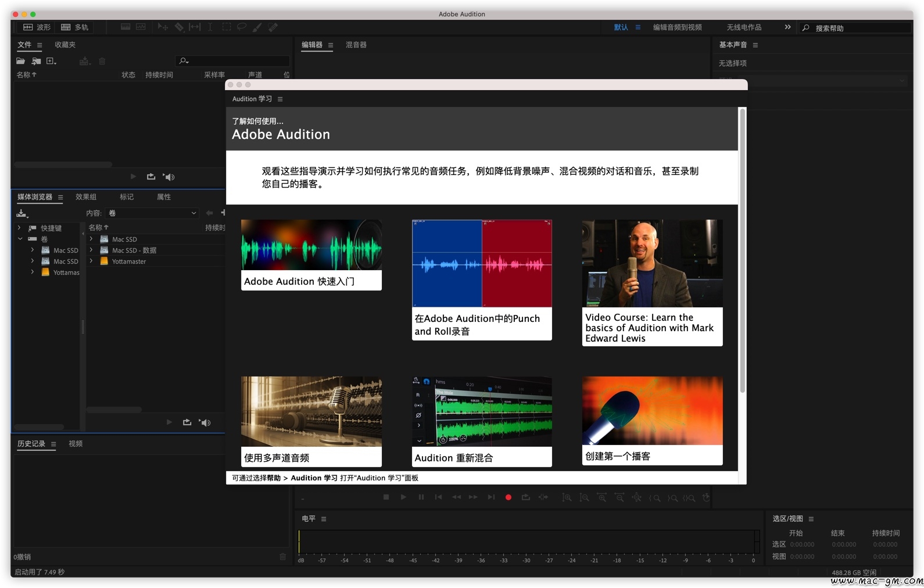Viewport: 924px width, 588px height.
Task: Select the Marquee Selection tool
Action: (x=227, y=27)
